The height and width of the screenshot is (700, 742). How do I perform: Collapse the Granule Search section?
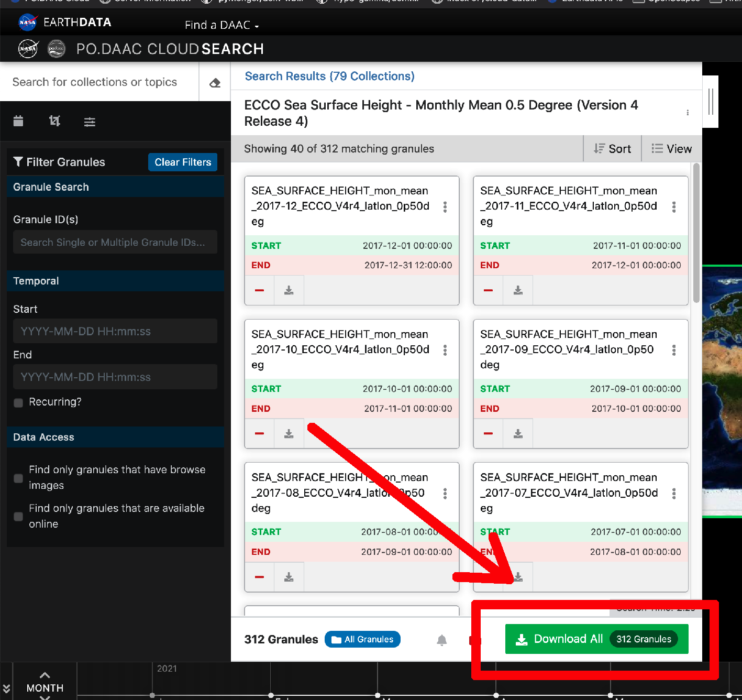[x=115, y=187]
